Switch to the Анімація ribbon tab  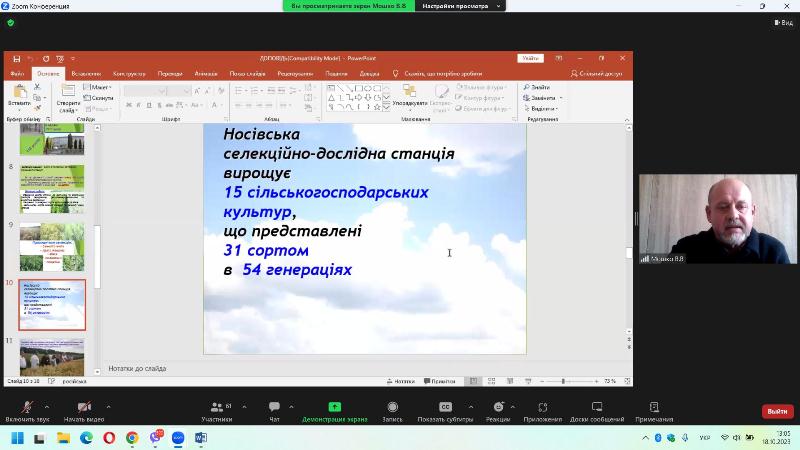coord(206,73)
